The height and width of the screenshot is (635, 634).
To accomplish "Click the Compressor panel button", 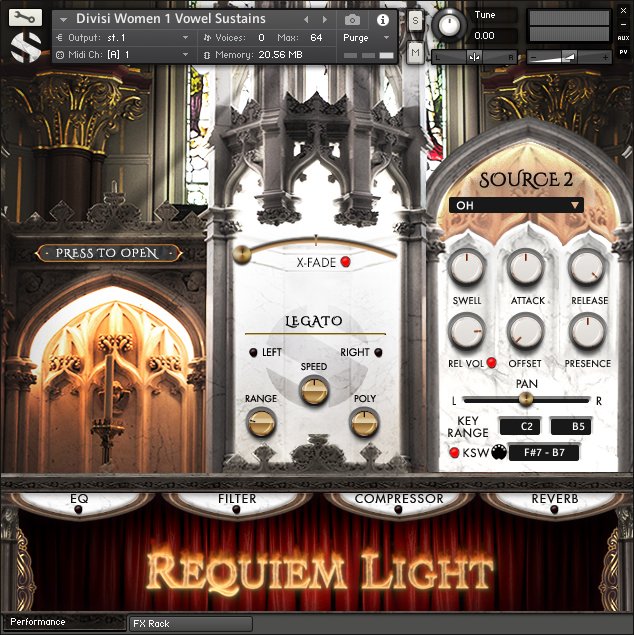I will [x=398, y=499].
